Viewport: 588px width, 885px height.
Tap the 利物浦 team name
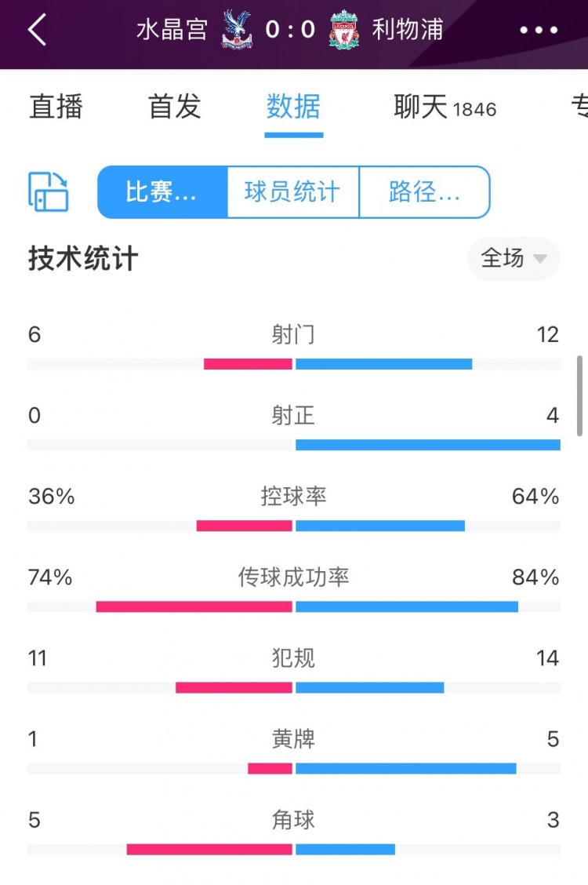coord(408,30)
